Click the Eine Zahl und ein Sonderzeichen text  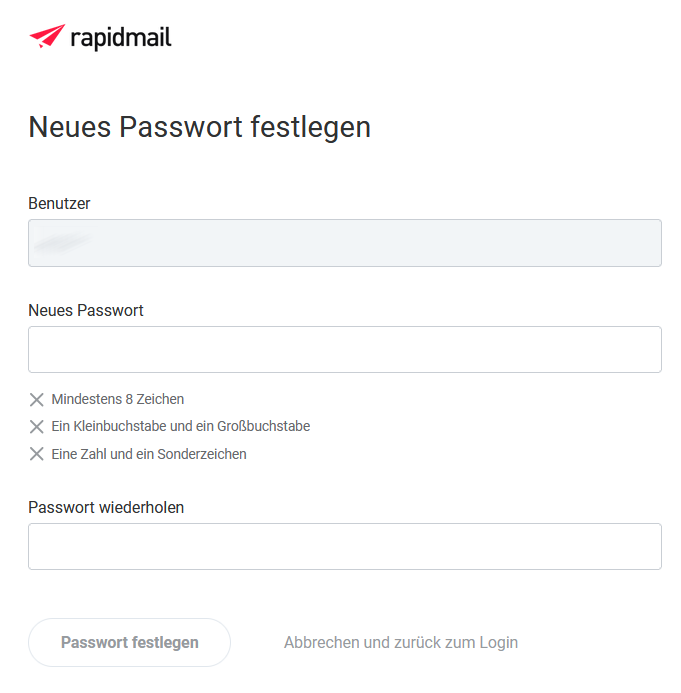(149, 454)
